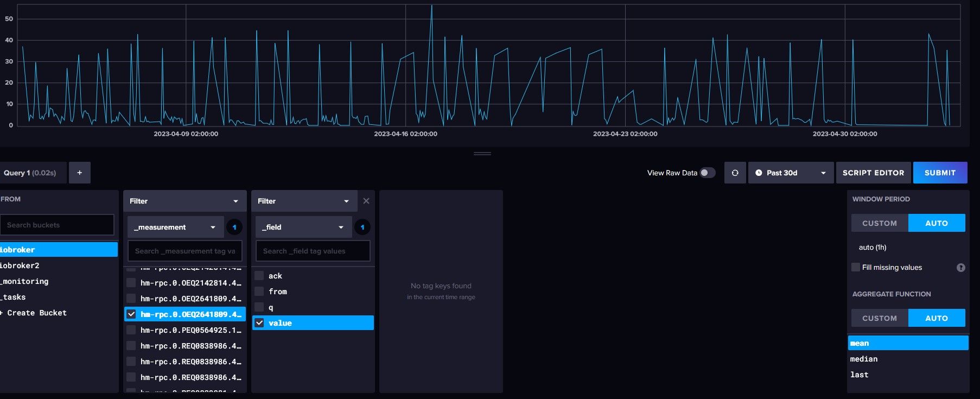Click the SUBMIT button

940,173
